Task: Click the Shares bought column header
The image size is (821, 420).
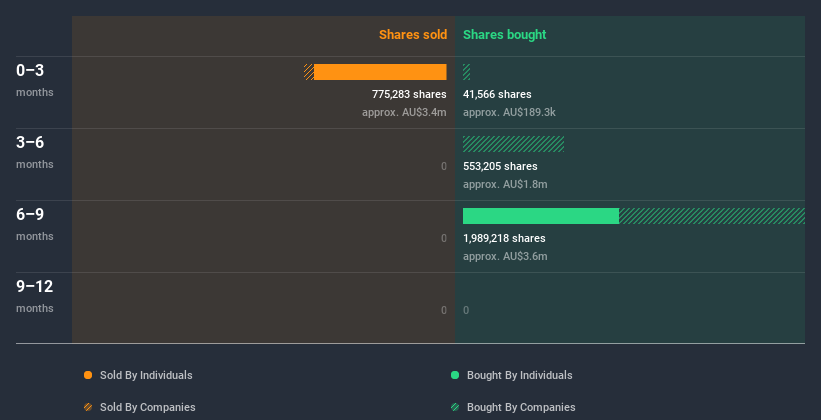Action: [505, 35]
